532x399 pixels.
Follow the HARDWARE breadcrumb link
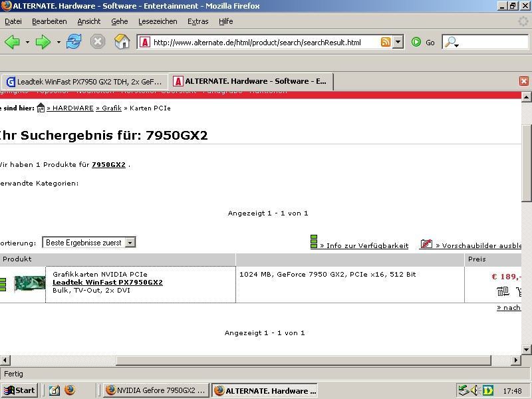point(70,108)
